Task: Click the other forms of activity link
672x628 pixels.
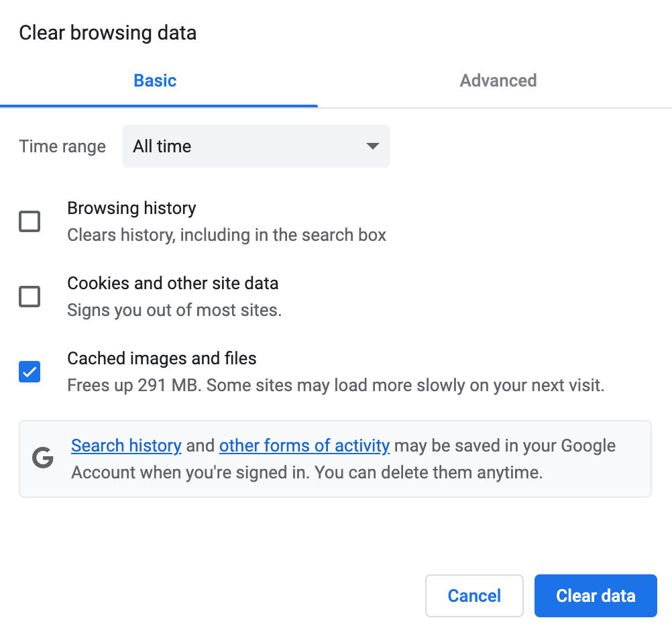Action: (304, 445)
